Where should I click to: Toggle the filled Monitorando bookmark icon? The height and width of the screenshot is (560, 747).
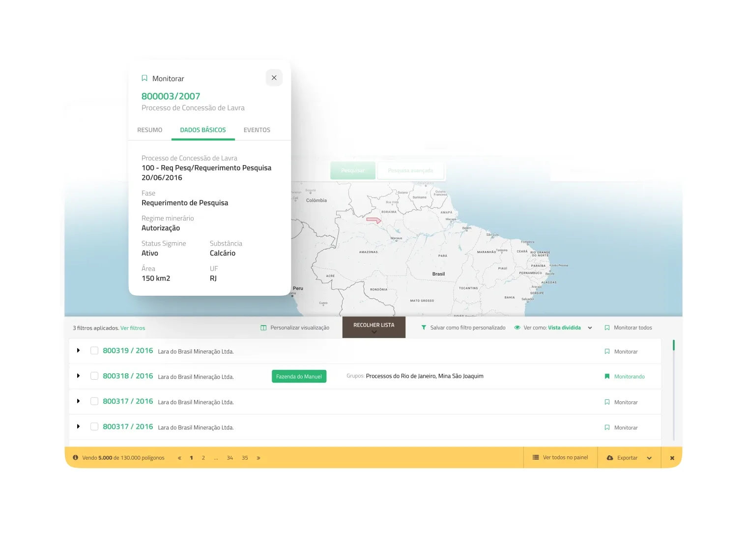coord(607,377)
